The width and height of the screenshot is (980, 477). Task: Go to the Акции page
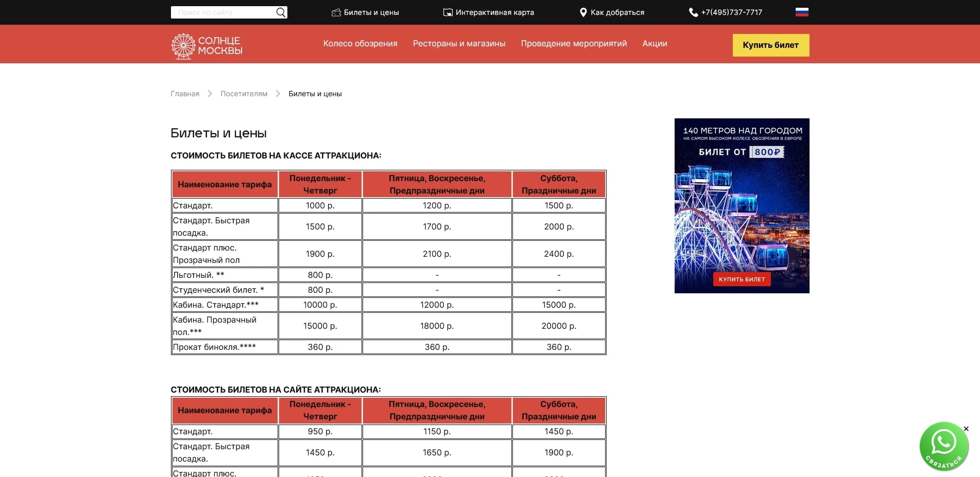655,44
